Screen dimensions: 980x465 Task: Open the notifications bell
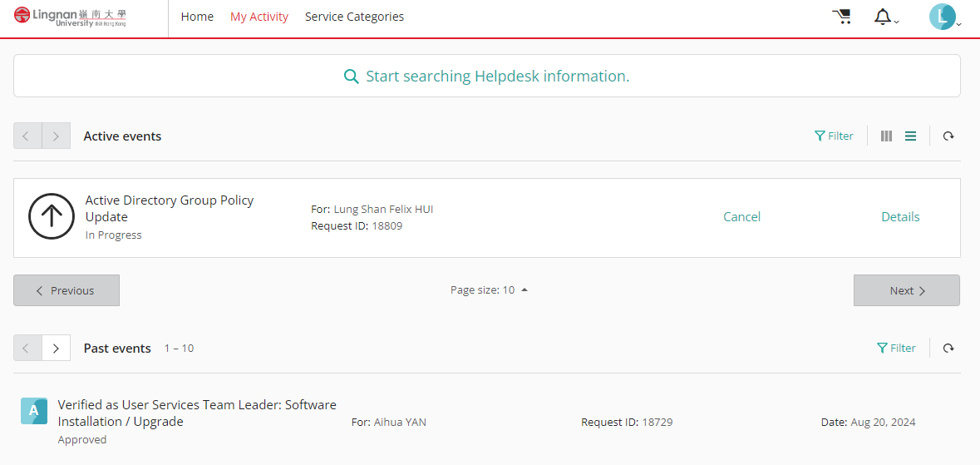point(885,17)
